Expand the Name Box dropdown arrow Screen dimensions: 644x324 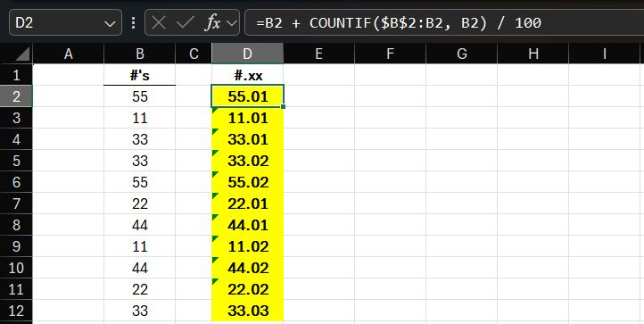(110, 23)
